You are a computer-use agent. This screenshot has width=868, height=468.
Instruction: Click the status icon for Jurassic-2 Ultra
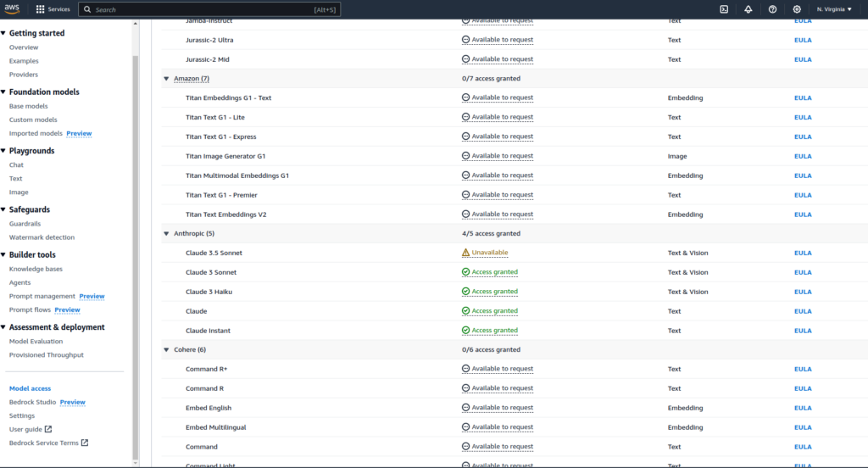(x=465, y=40)
